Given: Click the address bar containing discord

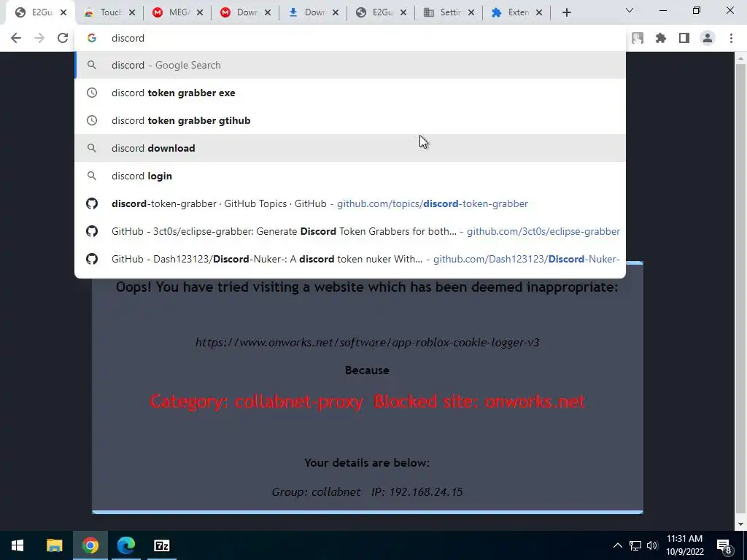Looking at the screenshot, I should coord(350,38).
